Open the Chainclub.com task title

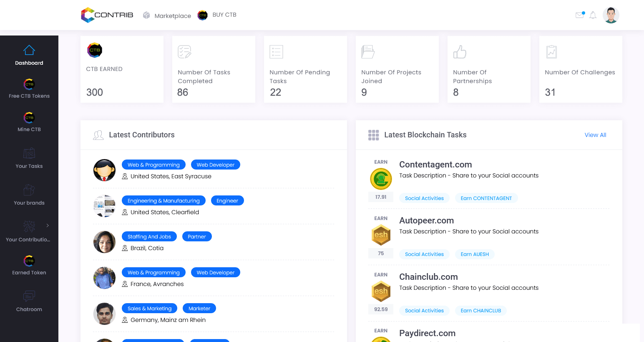(x=428, y=277)
